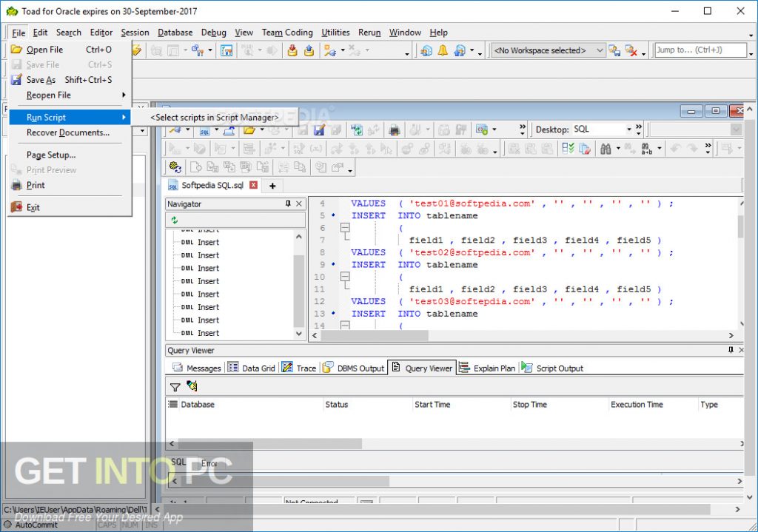
Task: Choose Open File from File menu
Action: pos(70,50)
